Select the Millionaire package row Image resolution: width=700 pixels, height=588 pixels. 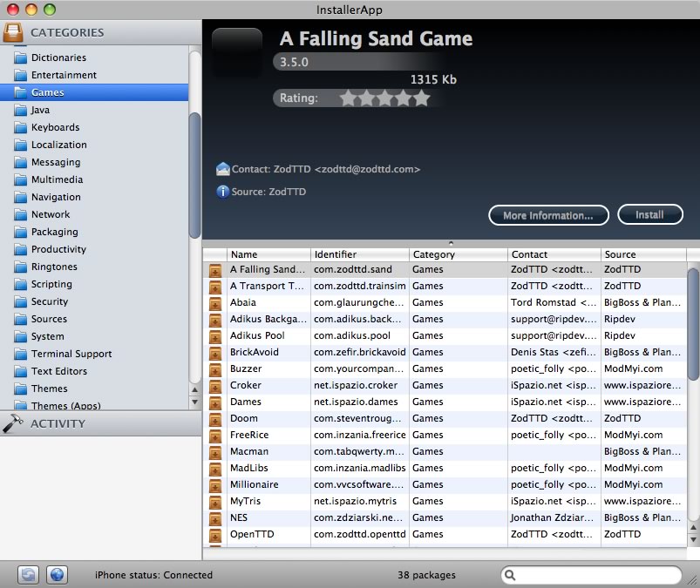445,484
